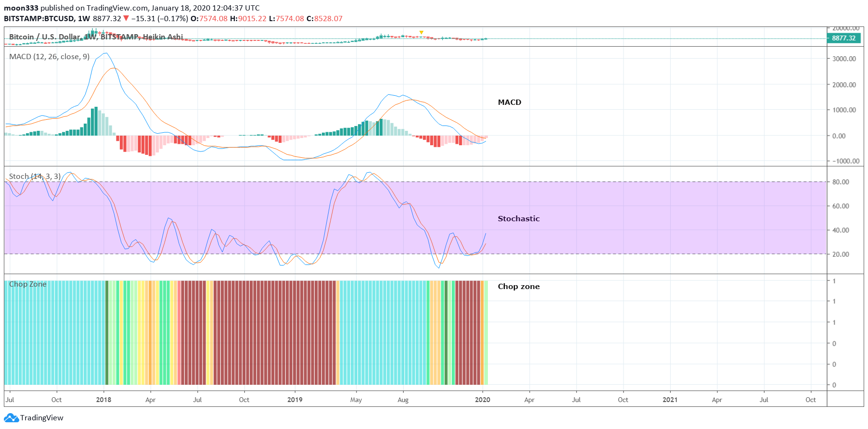
Task: Click the 80.00 Stochastic axis label
Action: point(841,182)
